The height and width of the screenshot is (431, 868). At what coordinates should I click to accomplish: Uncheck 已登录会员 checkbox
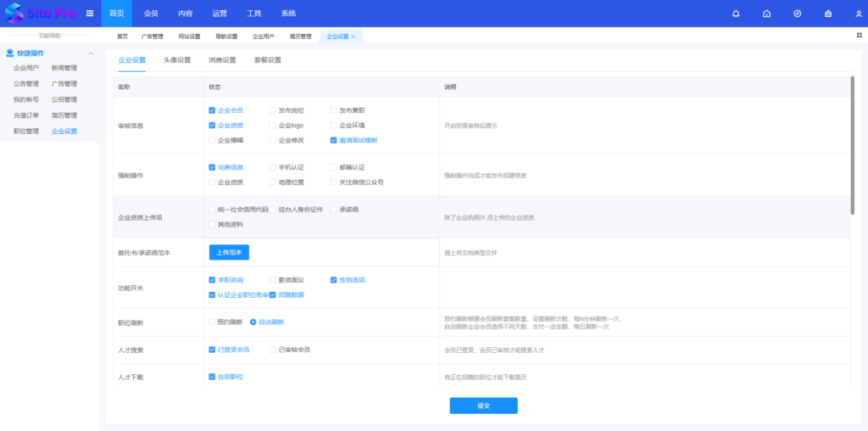coord(212,350)
